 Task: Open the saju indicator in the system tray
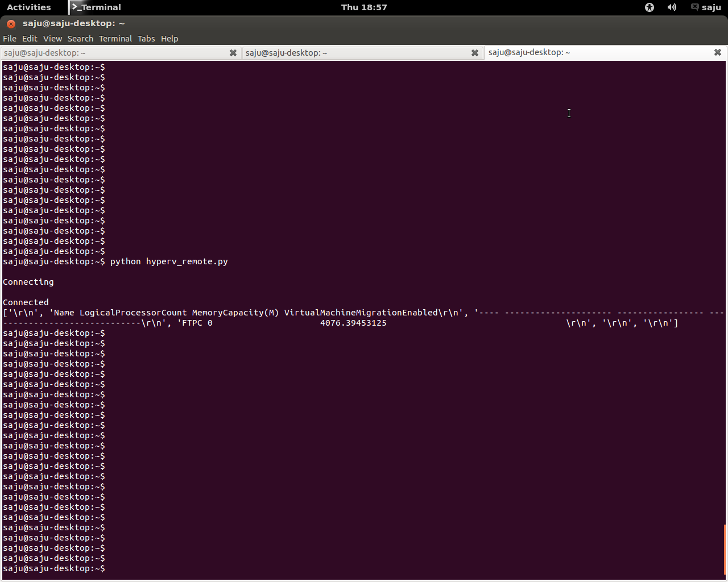[x=706, y=7]
